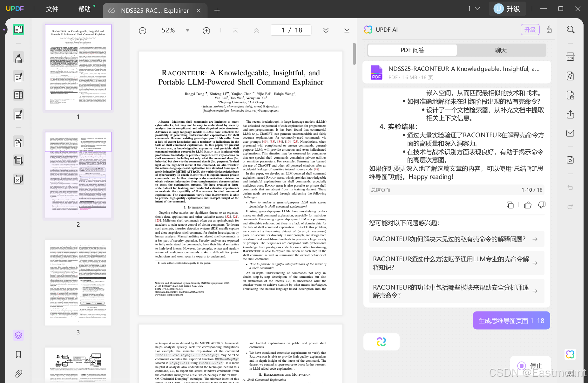Dislike the AI response with thumbs down
The image size is (588, 383).
pos(542,205)
